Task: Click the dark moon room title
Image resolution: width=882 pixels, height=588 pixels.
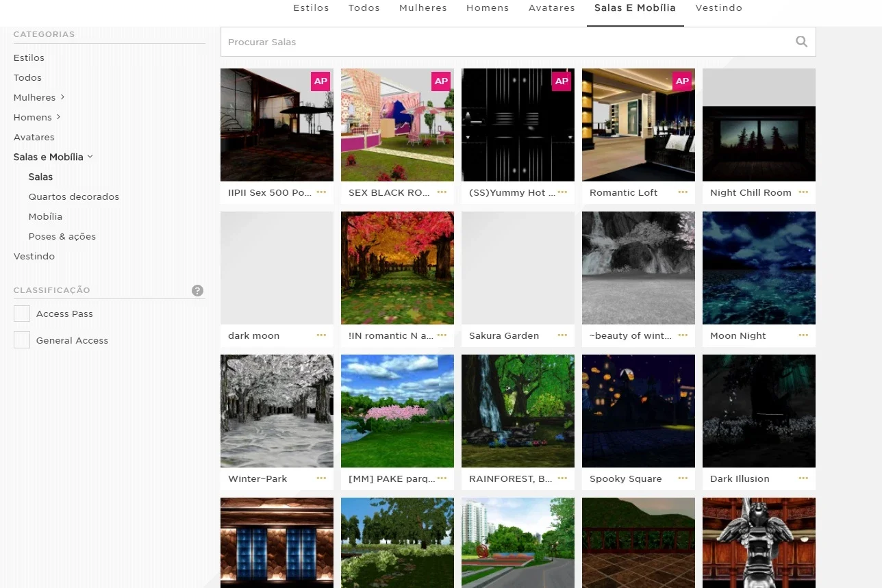Action: pos(253,335)
